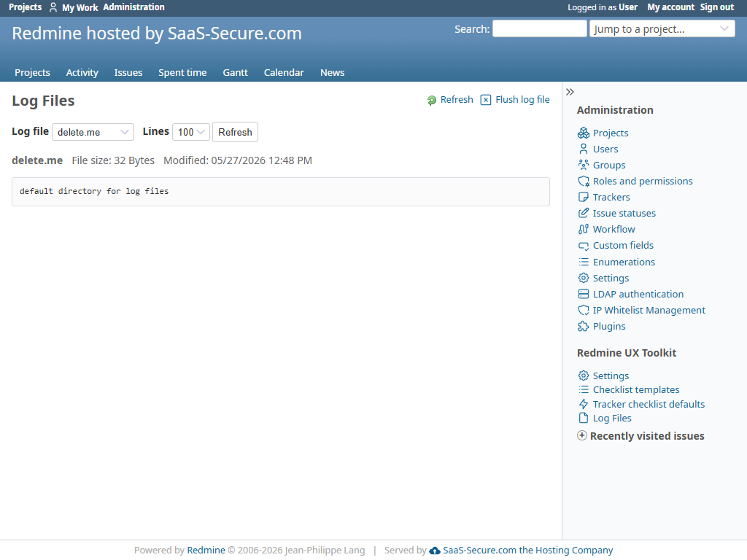The width and height of the screenshot is (747, 560).
Task: Open Enumerations admin link
Action: click(x=624, y=262)
